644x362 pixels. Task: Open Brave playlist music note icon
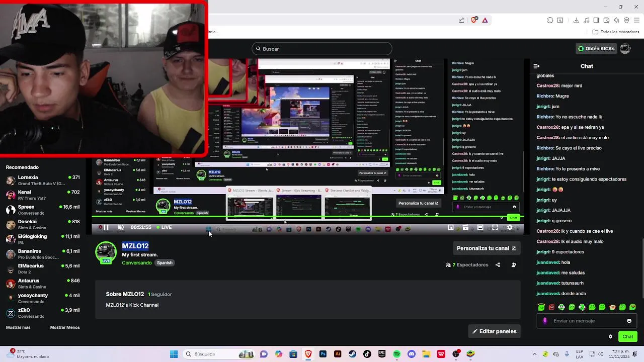pos(586,20)
